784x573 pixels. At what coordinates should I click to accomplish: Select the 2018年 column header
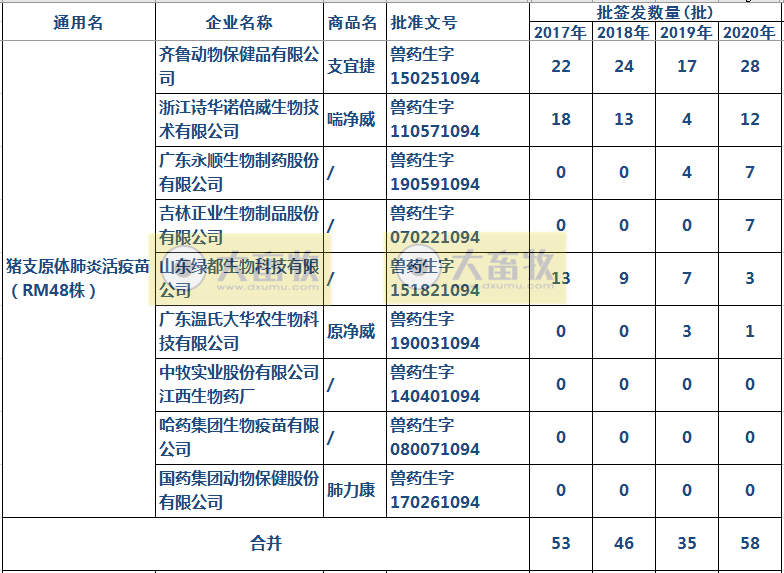click(624, 33)
